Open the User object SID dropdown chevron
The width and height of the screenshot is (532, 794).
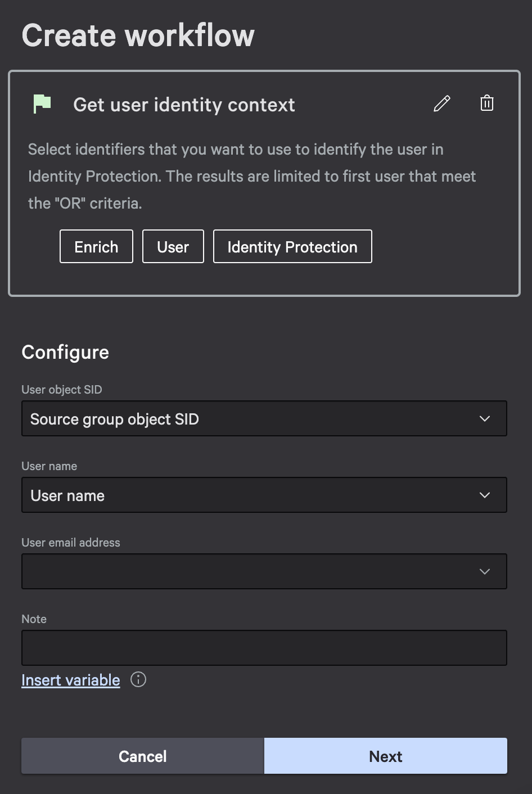(484, 418)
